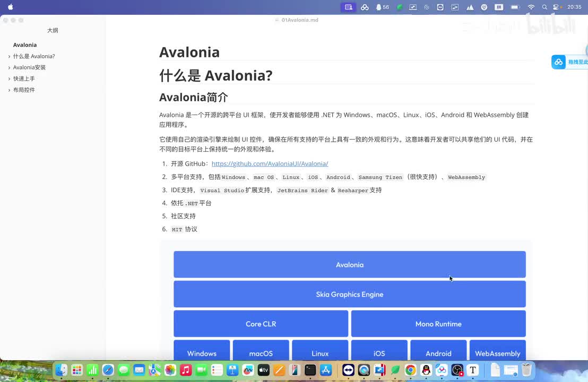Open the notification bell showing 56

(383, 7)
